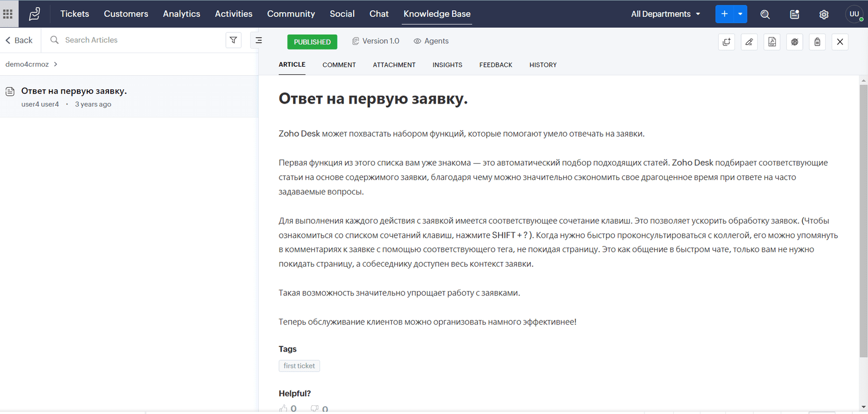Open the apps grid launcher
The height and width of the screenshot is (414, 868).
click(8, 14)
